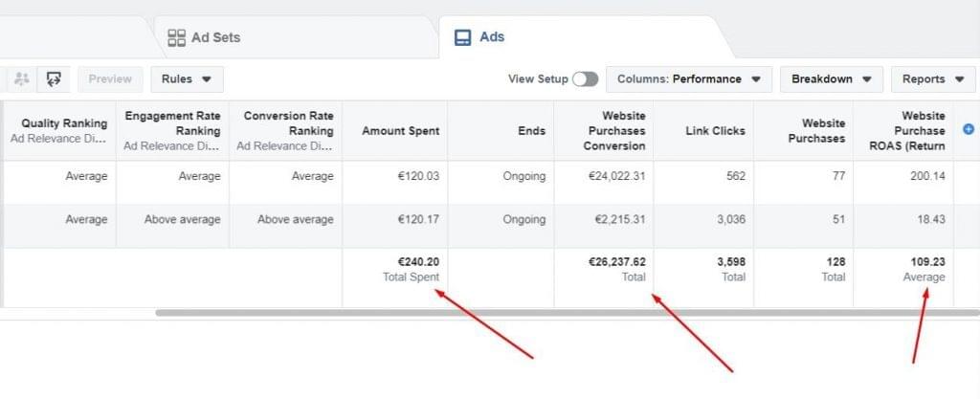Expand the Breakdown dropdown
The height and width of the screenshot is (399, 980).
click(831, 79)
